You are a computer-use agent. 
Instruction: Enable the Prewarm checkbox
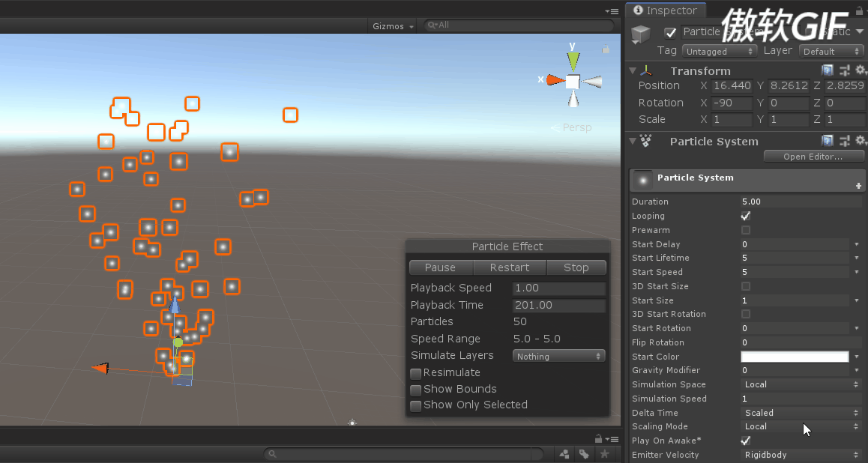point(746,230)
